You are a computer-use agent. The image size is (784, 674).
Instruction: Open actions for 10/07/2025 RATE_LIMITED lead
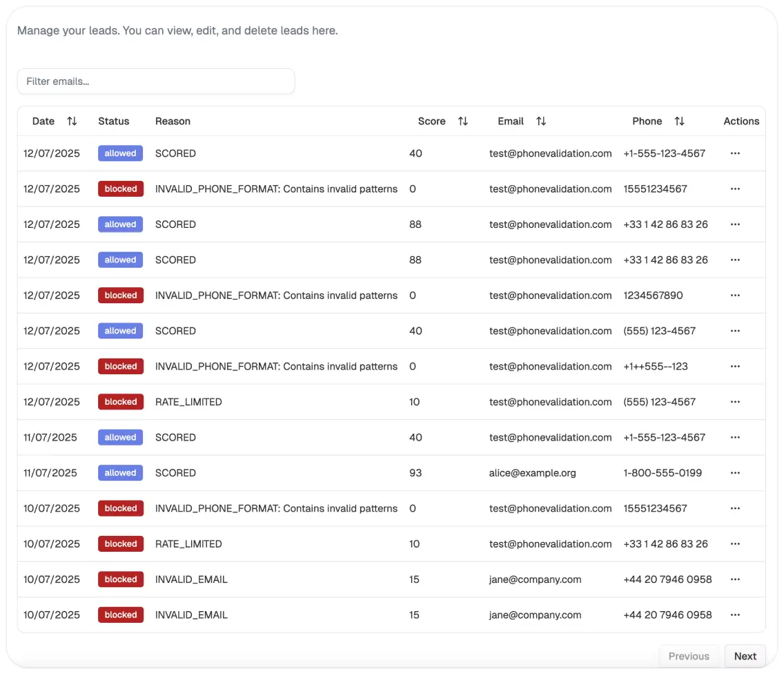[735, 544]
